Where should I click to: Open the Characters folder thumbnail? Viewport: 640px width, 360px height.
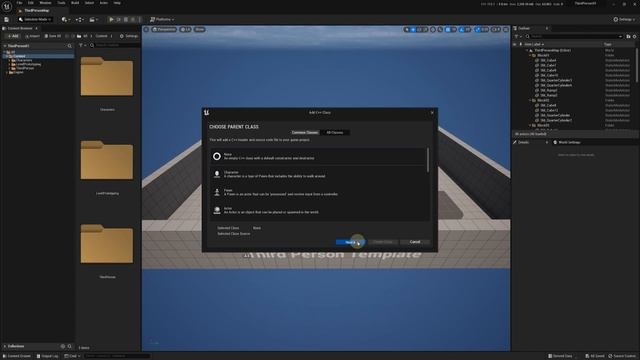pos(107,77)
